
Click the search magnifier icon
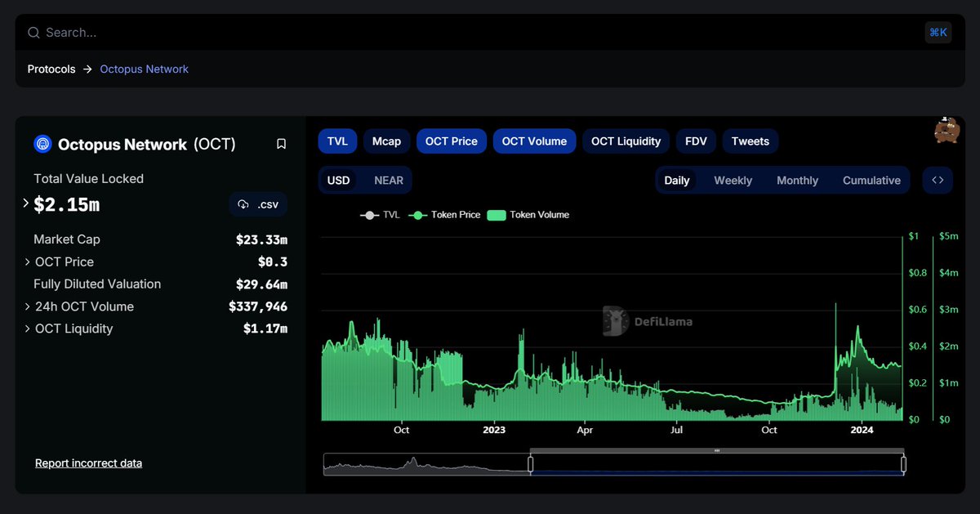click(x=33, y=33)
